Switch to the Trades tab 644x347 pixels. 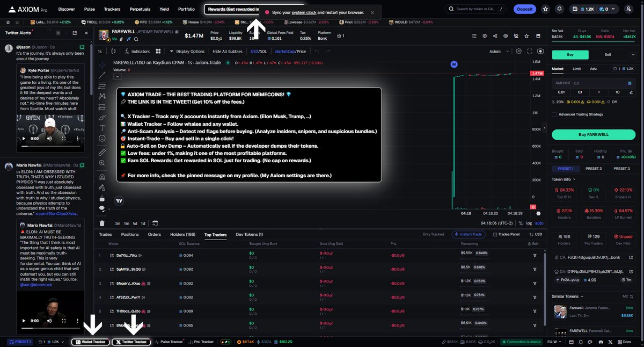coord(105,234)
